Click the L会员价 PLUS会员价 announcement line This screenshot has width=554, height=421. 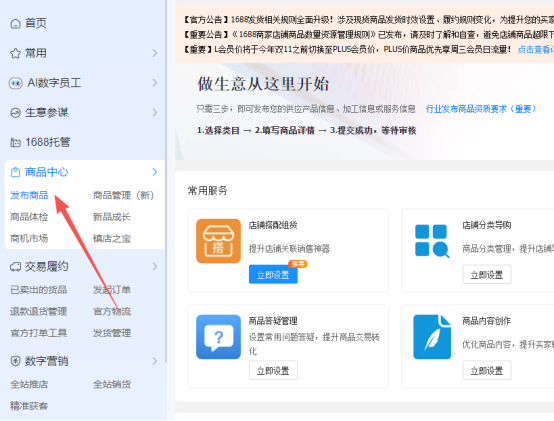(347, 49)
